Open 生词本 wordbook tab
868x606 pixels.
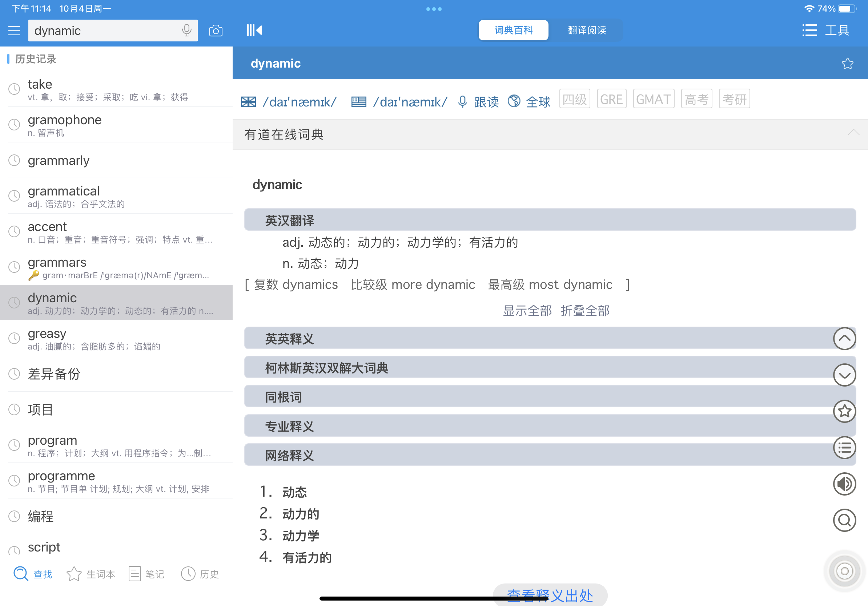click(91, 574)
